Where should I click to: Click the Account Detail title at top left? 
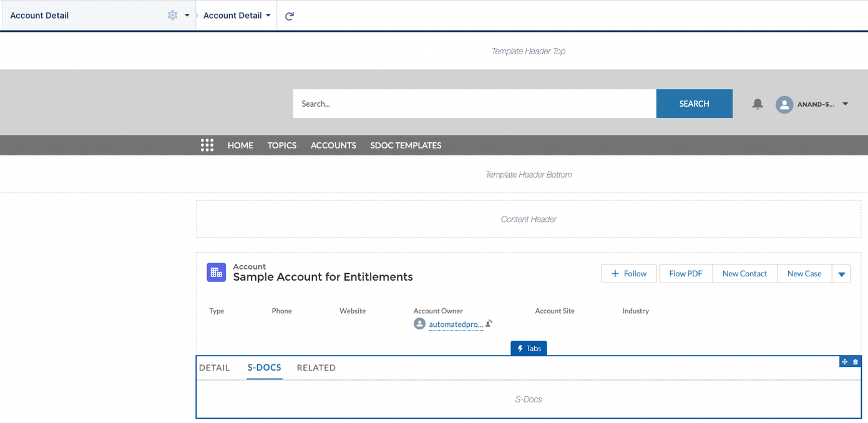point(39,16)
